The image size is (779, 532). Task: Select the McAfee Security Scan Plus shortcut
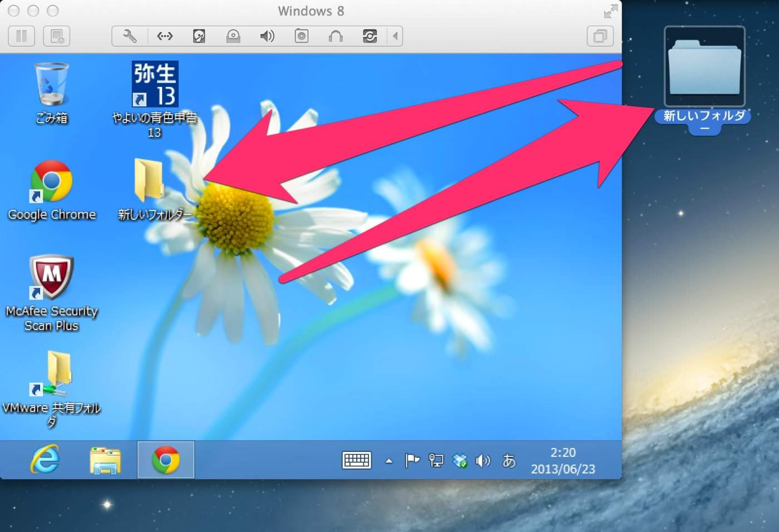point(52,293)
